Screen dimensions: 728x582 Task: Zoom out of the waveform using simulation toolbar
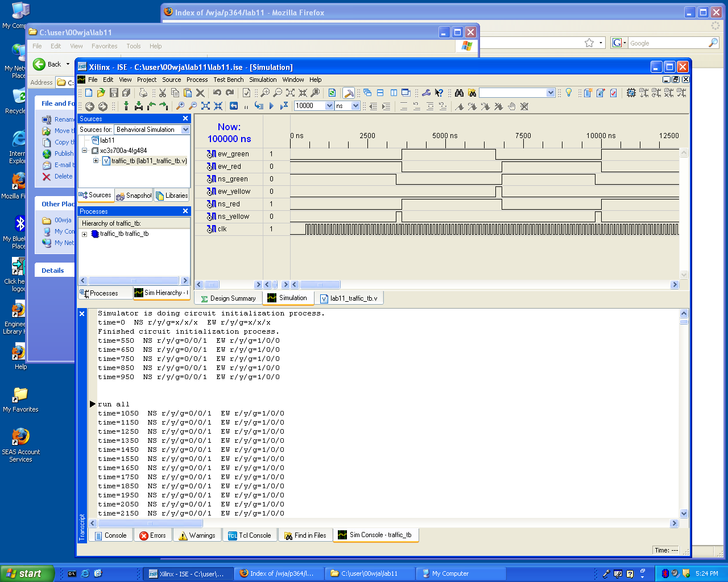click(x=193, y=106)
